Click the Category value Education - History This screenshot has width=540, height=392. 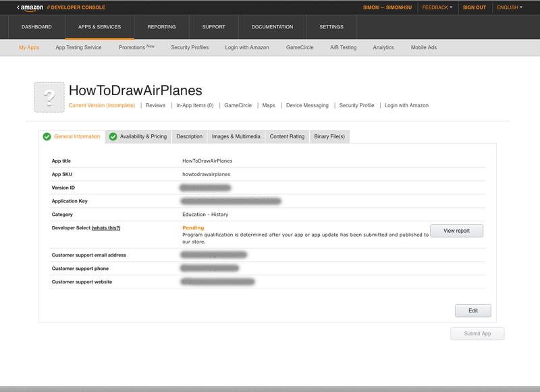click(x=205, y=215)
